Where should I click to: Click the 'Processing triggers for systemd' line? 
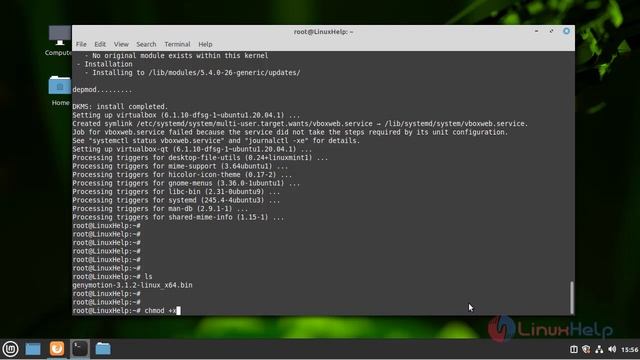[176, 200]
